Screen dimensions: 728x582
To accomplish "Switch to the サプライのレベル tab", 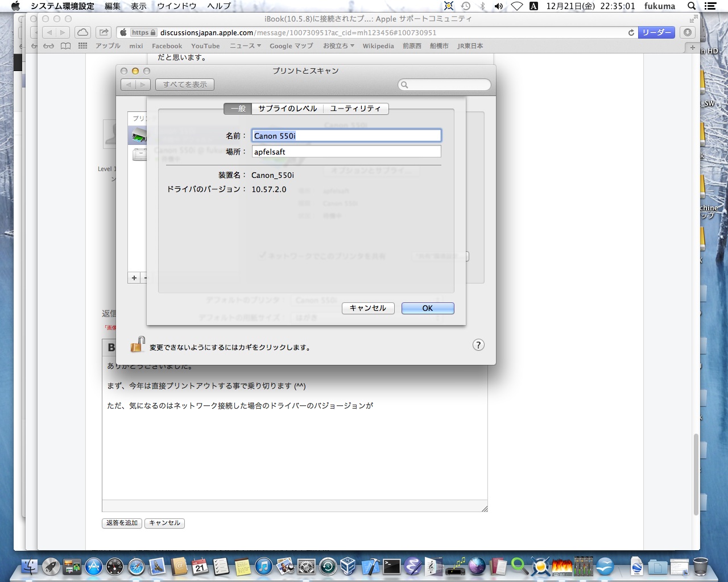I will pos(287,109).
